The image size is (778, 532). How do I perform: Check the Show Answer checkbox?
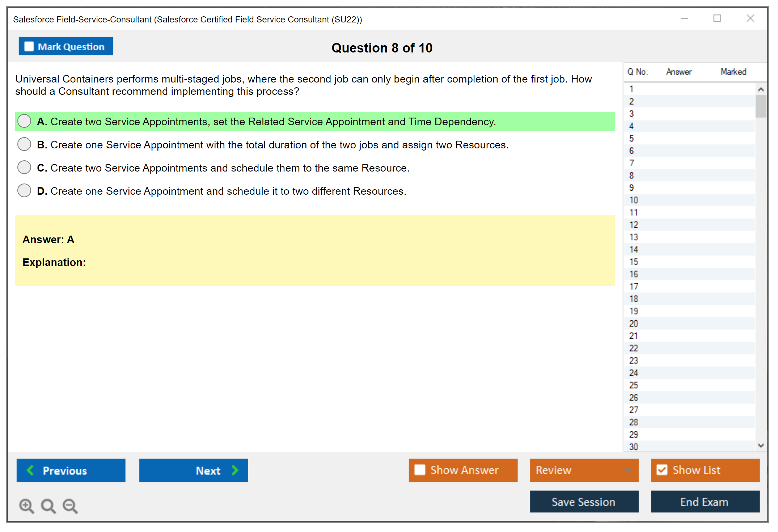(420, 470)
